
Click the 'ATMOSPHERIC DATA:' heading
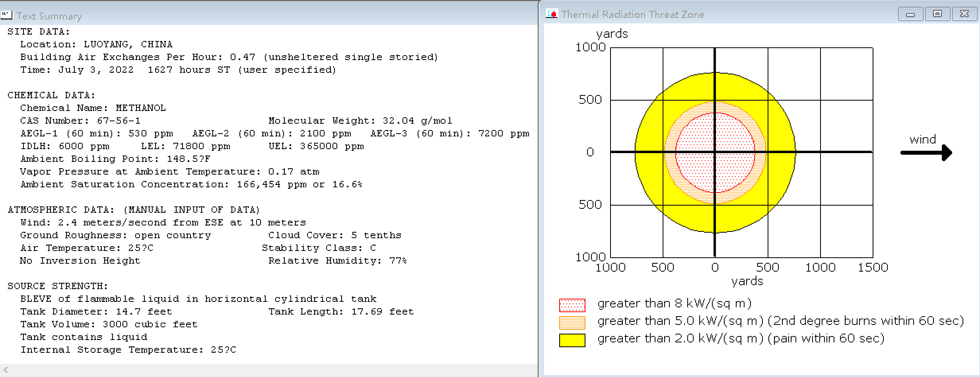[134, 210]
